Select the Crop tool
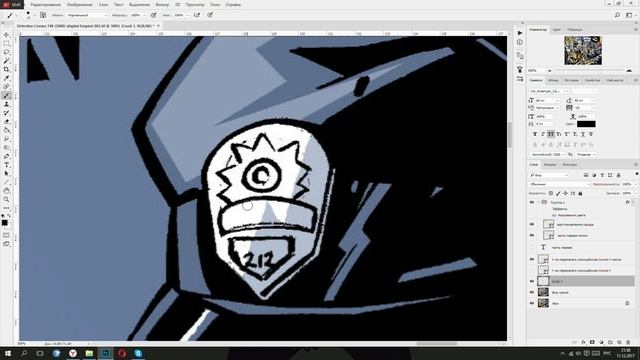This screenshot has width=640, height=360. coord(7,69)
